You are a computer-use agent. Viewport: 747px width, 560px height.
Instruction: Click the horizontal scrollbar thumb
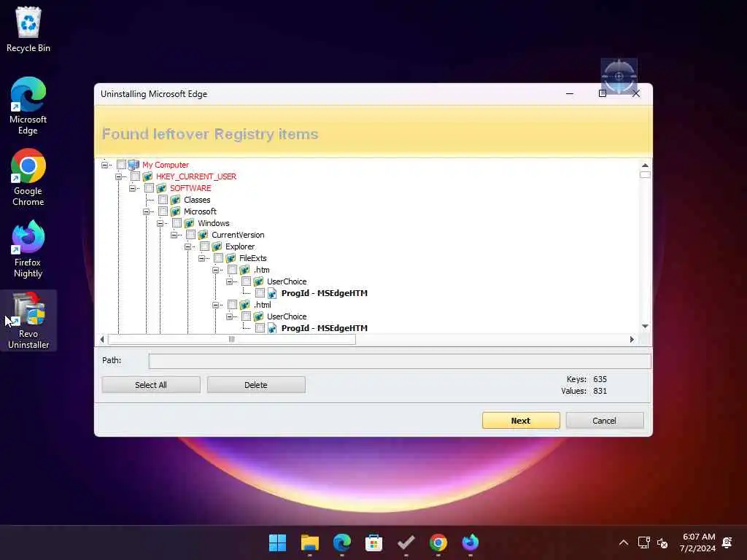point(231,339)
